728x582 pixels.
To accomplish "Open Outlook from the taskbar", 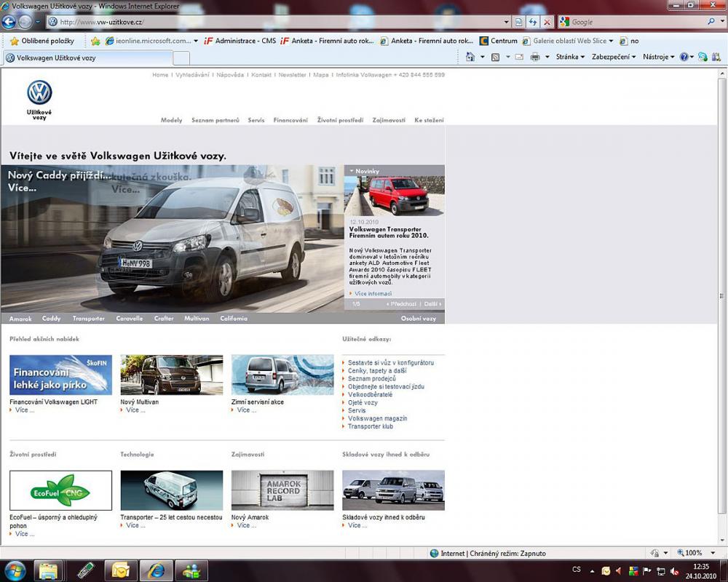I will click(120, 571).
